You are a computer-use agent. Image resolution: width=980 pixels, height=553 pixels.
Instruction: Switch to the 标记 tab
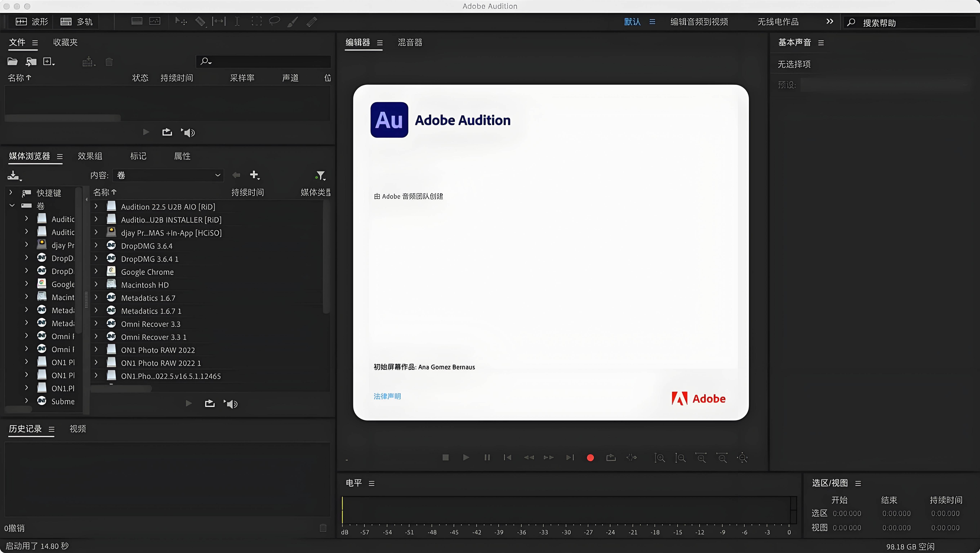pos(138,156)
